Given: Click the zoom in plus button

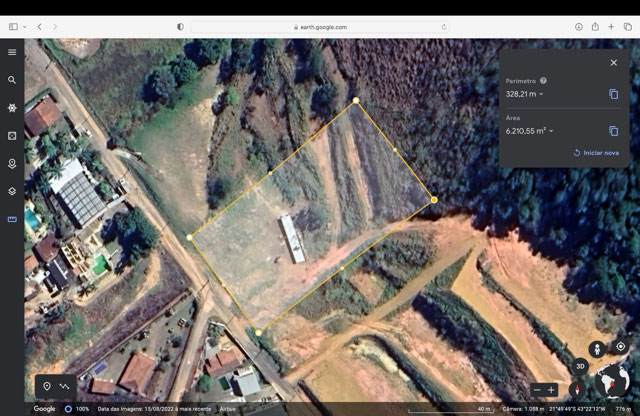Looking at the screenshot, I should click(x=551, y=389).
